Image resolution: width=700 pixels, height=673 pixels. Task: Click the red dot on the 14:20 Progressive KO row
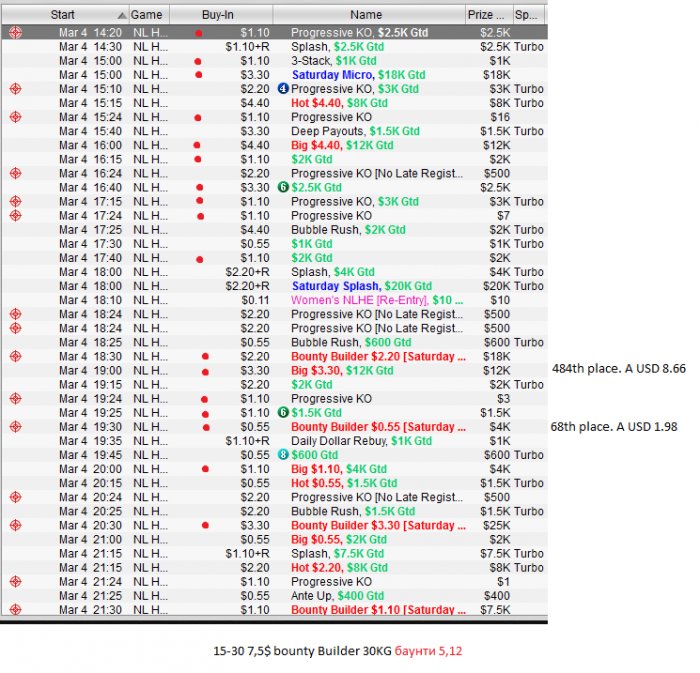point(199,33)
